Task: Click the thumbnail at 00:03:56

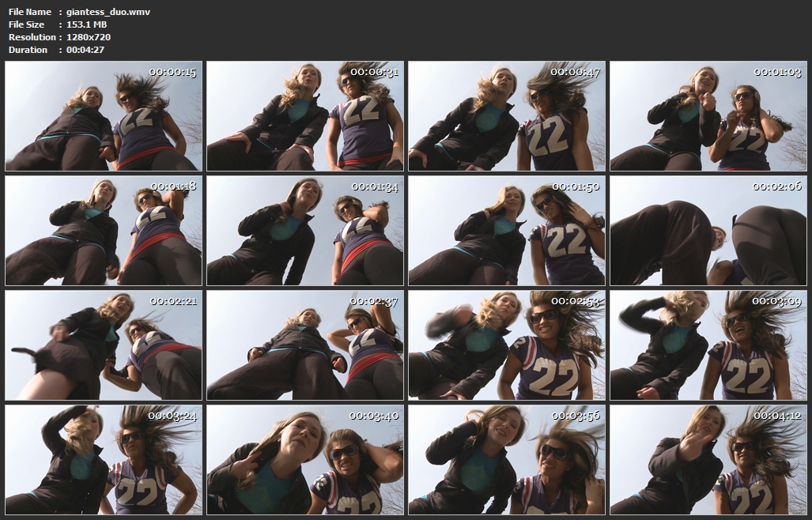Action: pyautogui.click(x=507, y=460)
